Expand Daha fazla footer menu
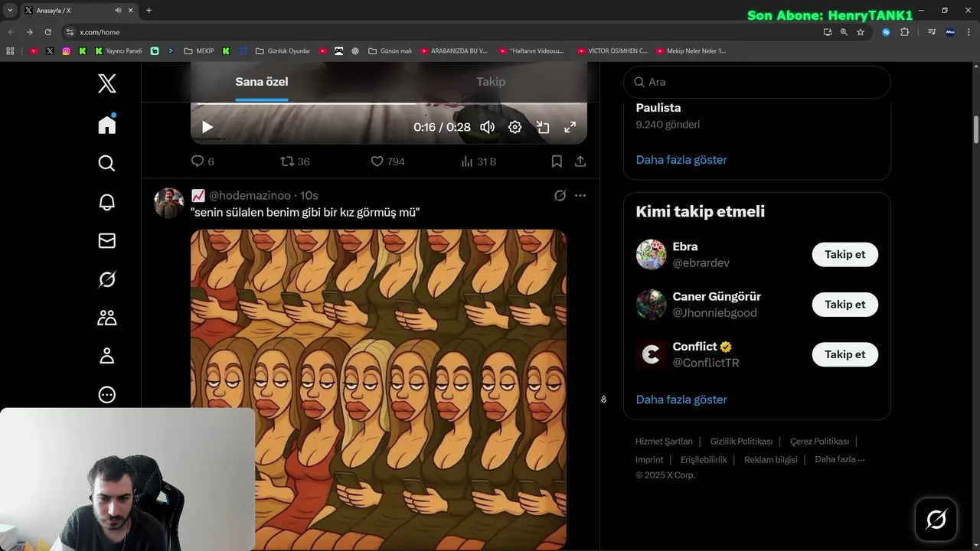This screenshot has height=551, width=980. tap(840, 459)
